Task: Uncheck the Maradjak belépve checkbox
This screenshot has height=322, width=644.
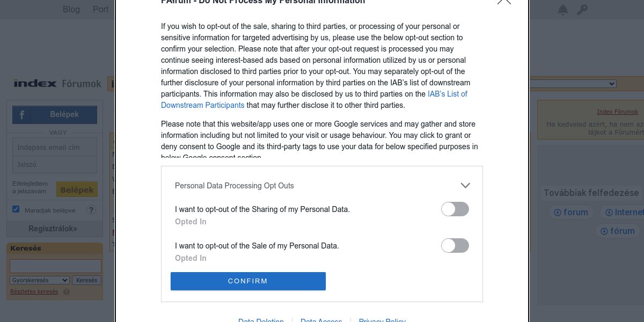Action: tap(16, 209)
